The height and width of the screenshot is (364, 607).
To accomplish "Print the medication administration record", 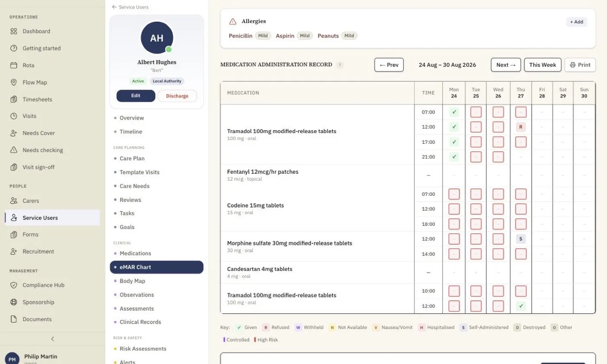I will (580, 65).
